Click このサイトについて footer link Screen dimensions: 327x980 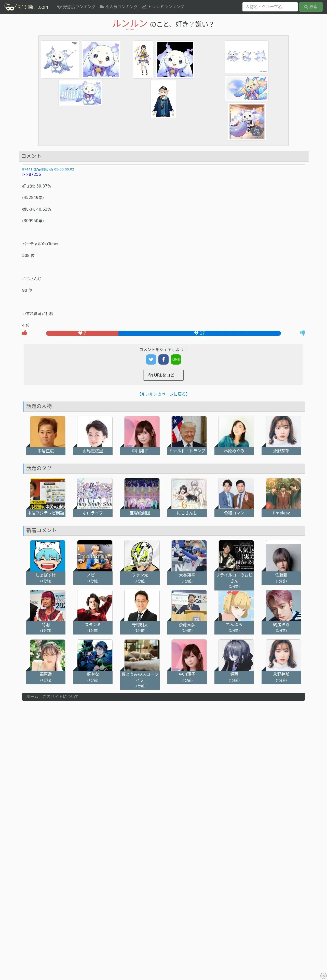coord(61,697)
